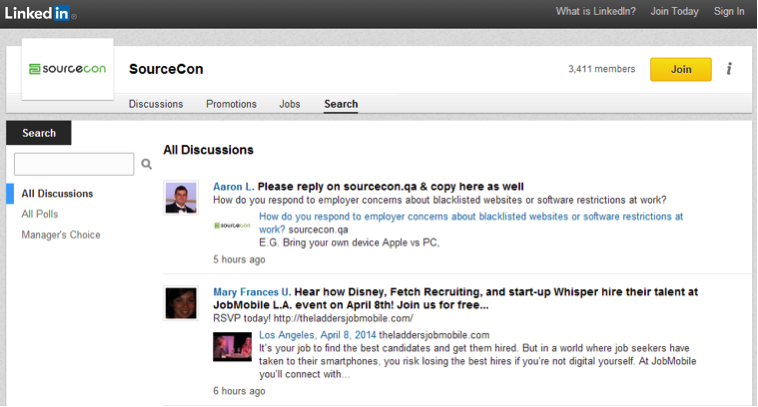Click 'E.G. Bring your own device' text
The image size is (758, 407).
pos(349,243)
